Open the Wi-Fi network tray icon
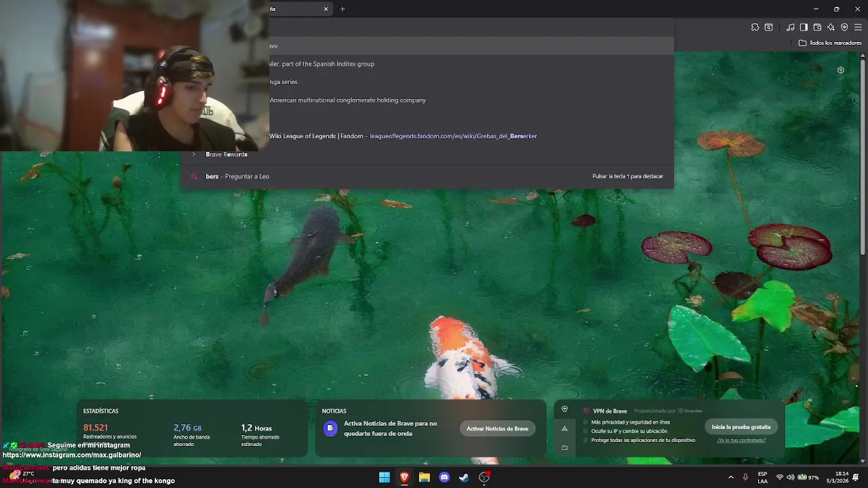Screen dimensions: 868x488 (x=780, y=477)
